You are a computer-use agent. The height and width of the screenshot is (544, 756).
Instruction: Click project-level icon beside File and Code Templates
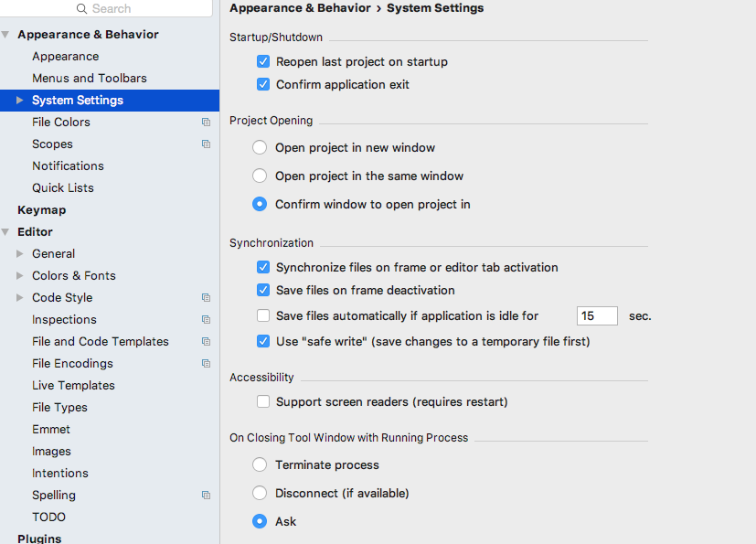tap(206, 341)
